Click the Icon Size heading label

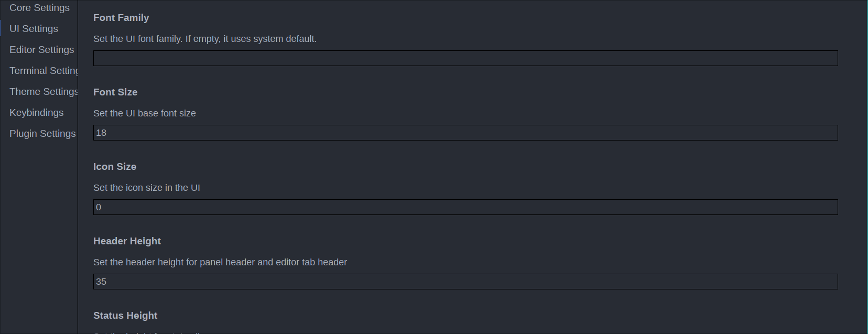coord(114,166)
